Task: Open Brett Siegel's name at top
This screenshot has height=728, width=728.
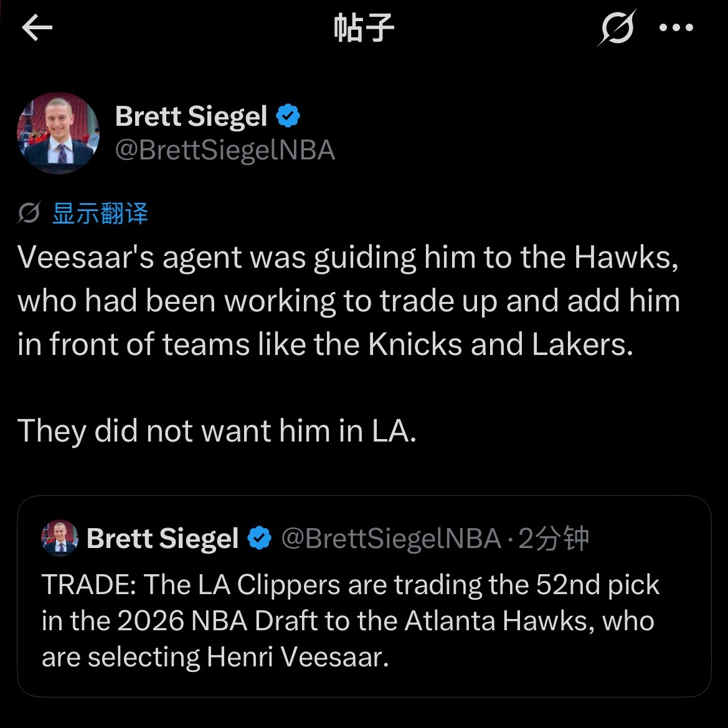Action: pos(191,116)
